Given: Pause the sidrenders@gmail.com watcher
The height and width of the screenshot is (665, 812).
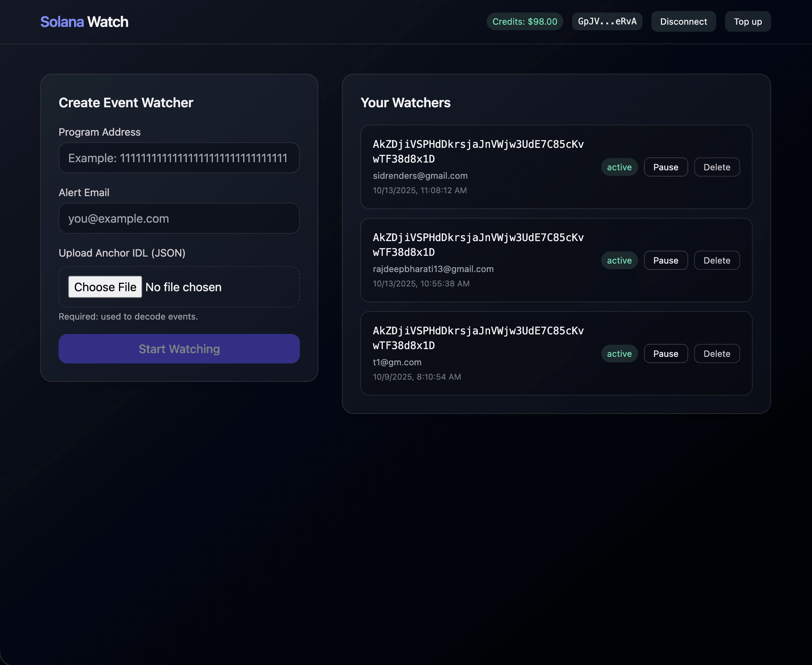Looking at the screenshot, I should (x=665, y=167).
